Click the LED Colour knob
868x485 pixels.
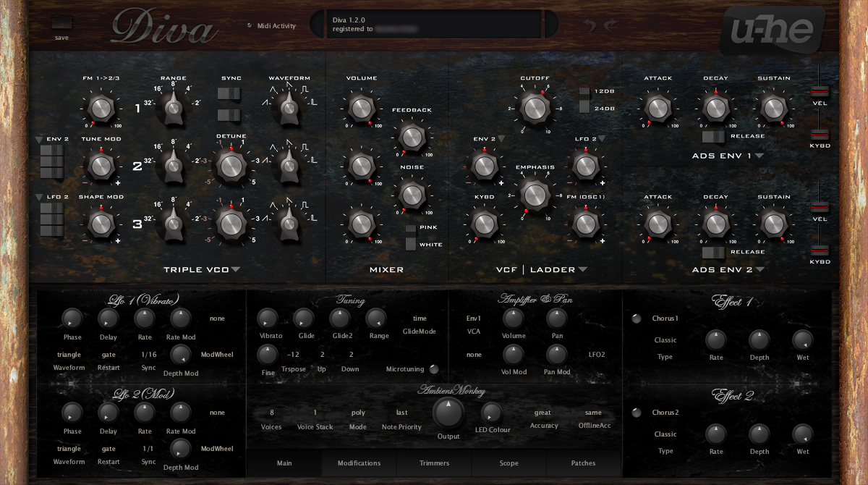click(491, 413)
